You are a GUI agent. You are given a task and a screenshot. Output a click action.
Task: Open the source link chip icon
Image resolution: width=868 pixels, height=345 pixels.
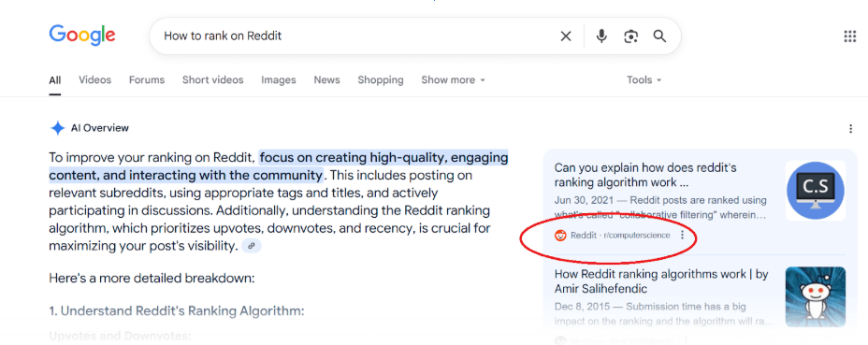252,246
